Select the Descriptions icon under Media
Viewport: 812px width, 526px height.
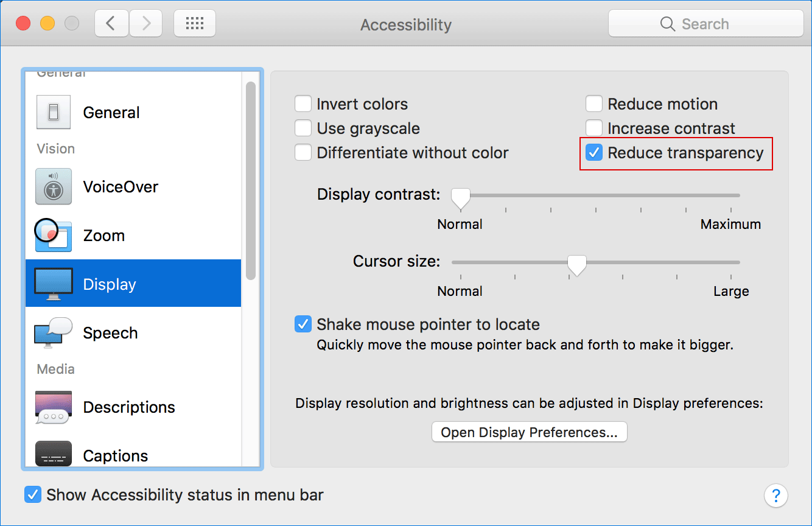[x=53, y=407]
